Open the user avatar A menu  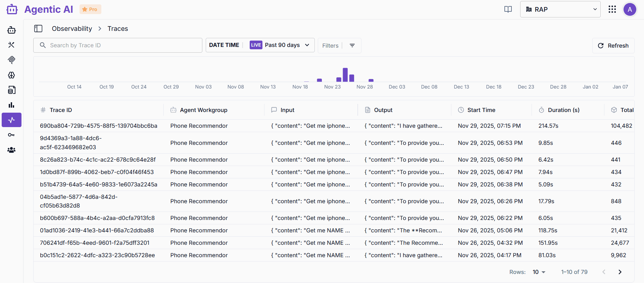pos(630,9)
